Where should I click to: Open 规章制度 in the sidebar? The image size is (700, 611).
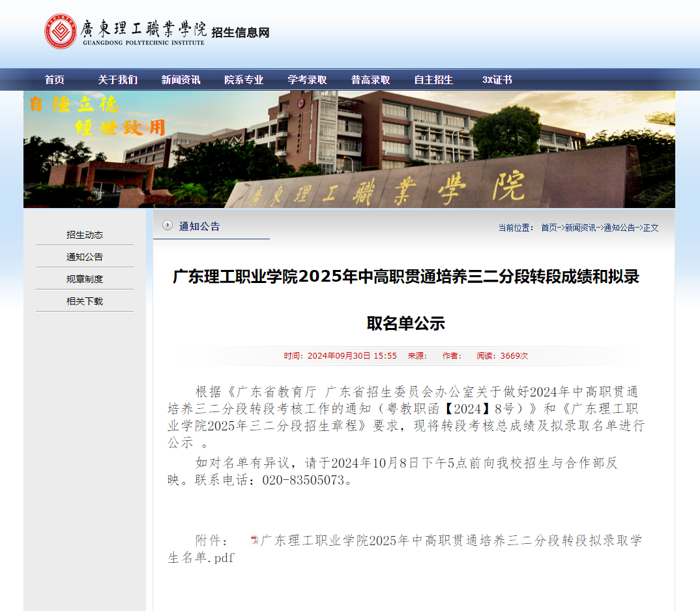point(83,278)
